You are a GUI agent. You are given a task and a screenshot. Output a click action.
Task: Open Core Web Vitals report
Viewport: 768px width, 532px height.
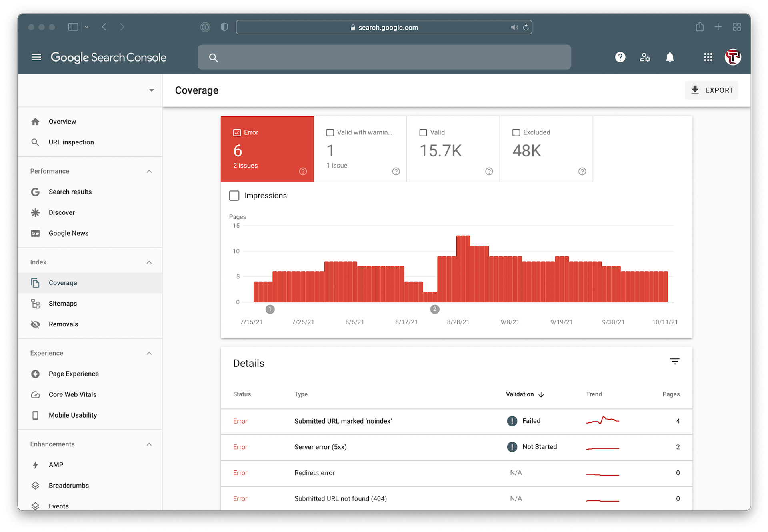coord(72,394)
